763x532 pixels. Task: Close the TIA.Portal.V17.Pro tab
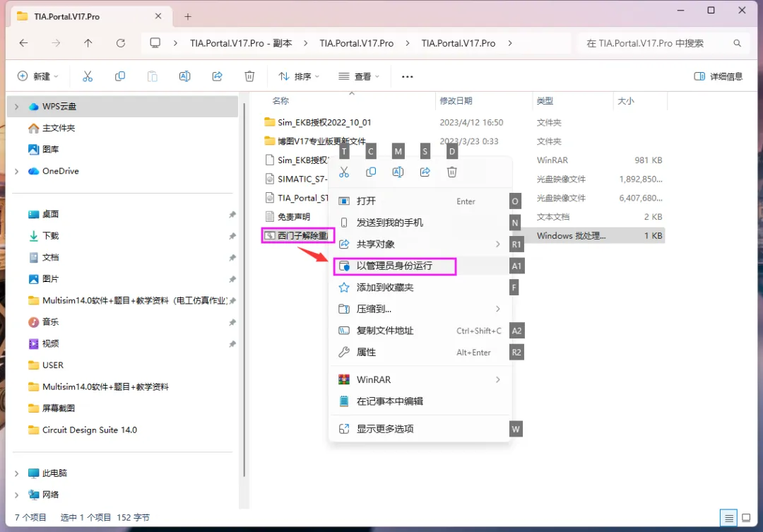point(158,16)
